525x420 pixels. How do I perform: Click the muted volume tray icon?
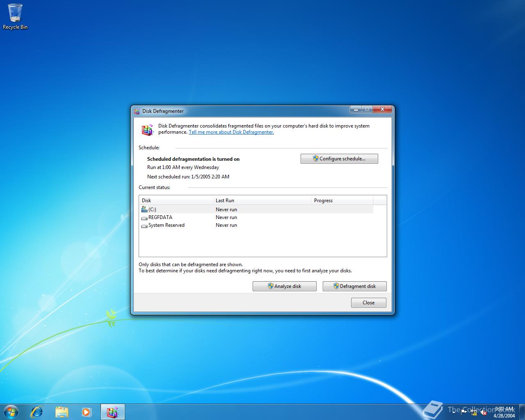click(x=484, y=413)
